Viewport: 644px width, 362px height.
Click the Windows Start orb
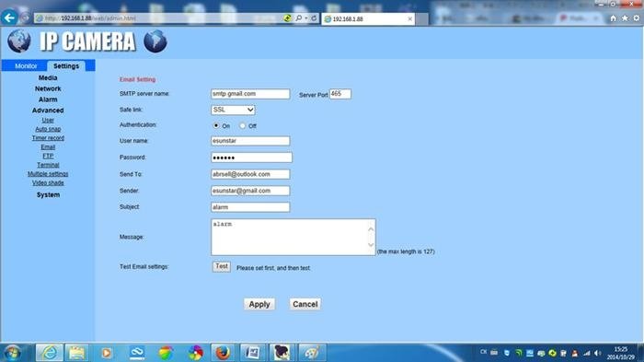(x=12, y=353)
